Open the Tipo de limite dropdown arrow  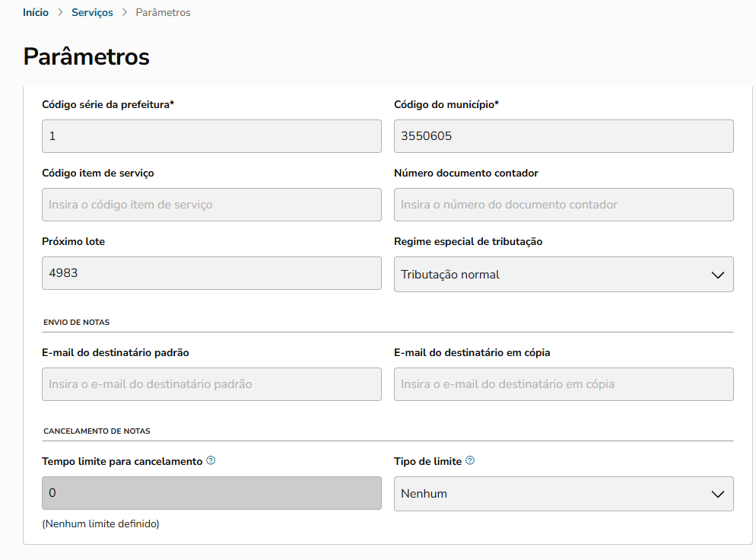pos(717,494)
